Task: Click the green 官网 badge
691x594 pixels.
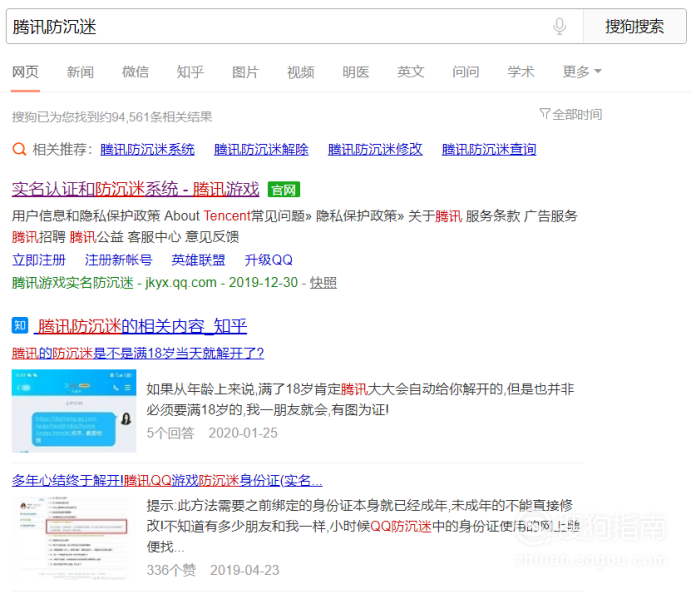Action: 284,190
